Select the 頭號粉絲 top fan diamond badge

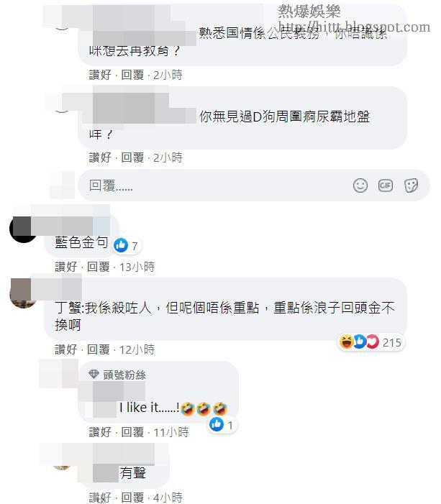click(94, 374)
